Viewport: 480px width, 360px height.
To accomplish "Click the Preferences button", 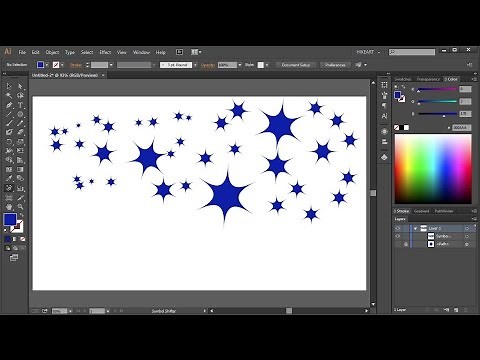I will 335,65.
